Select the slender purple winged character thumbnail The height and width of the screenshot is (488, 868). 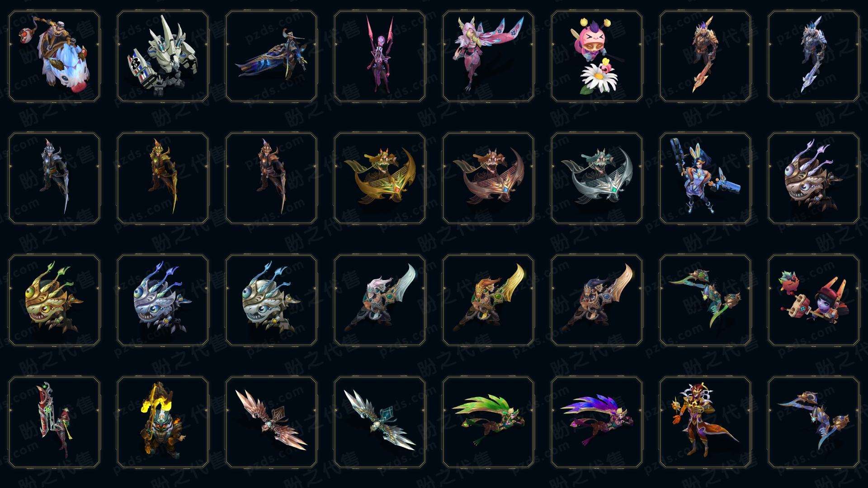(x=380, y=56)
